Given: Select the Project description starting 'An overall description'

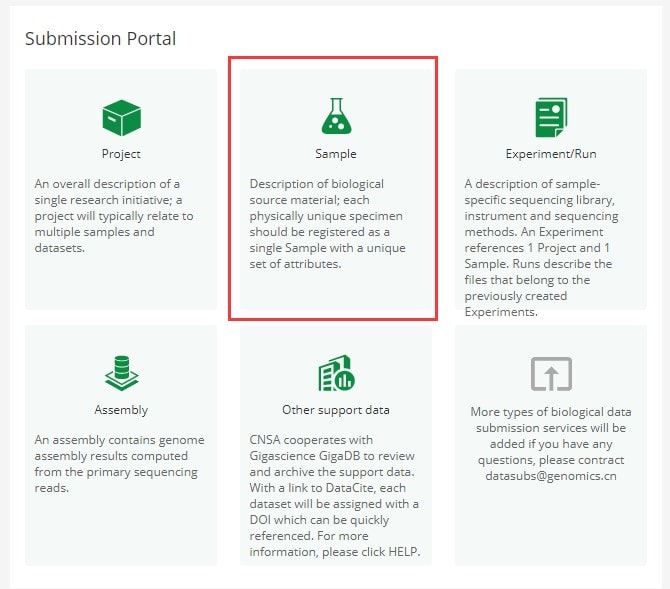Looking at the screenshot, I should tap(114, 216).
